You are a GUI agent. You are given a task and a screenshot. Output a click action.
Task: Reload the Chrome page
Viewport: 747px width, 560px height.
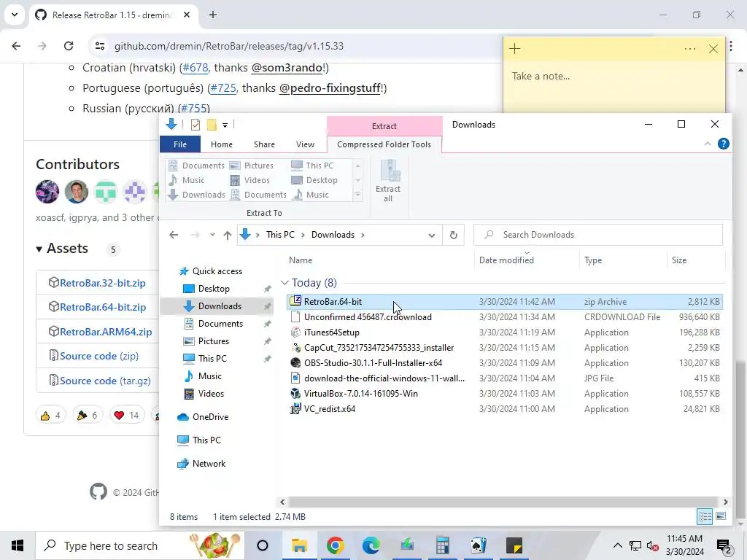tap(69, 46)
